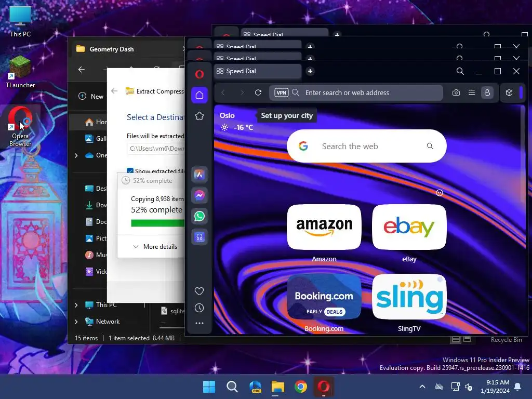Screen dimensions: 532x399
Task: Click the forward arrow in Opera toolbar
Action: tap(242, 92)
